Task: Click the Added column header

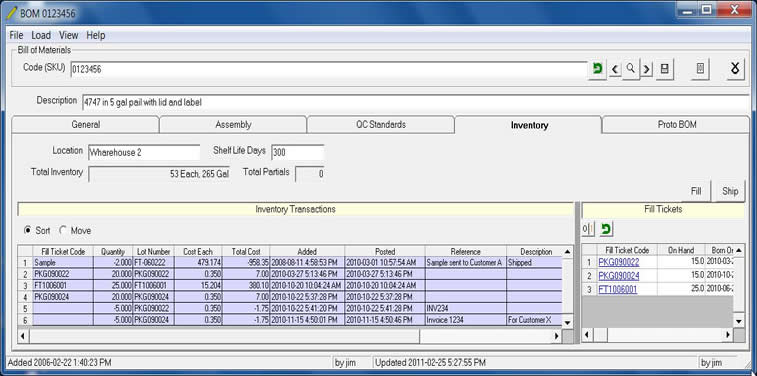Action: (307, 251)
